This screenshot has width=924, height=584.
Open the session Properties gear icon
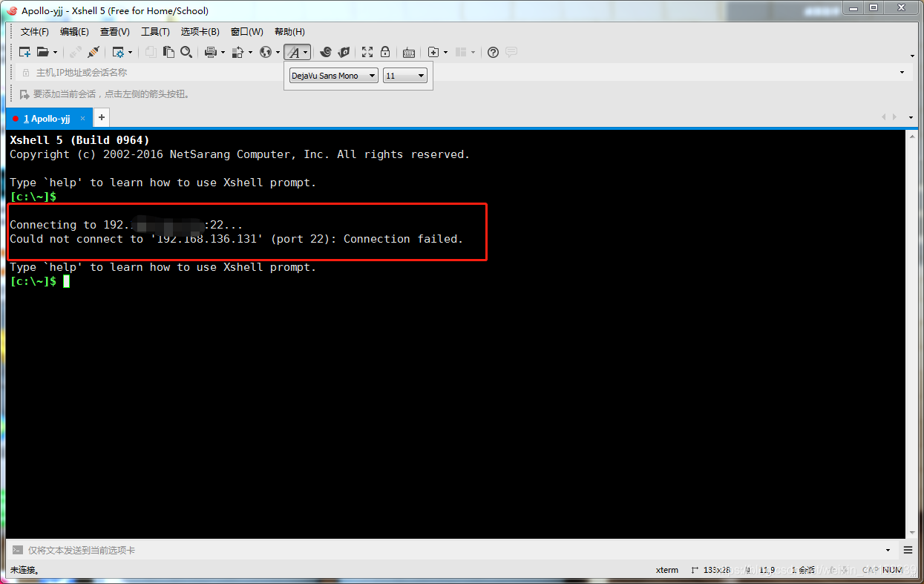click(x=118, y=52)
